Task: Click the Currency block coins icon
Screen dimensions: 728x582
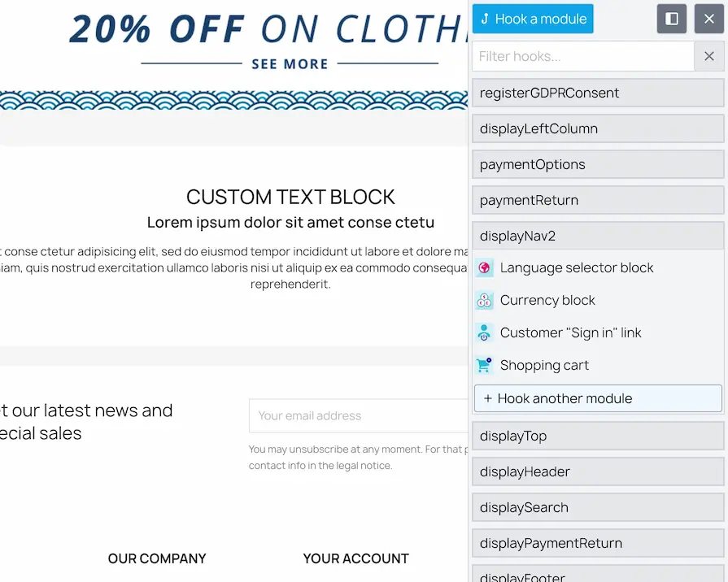Action: pos(484,300)
